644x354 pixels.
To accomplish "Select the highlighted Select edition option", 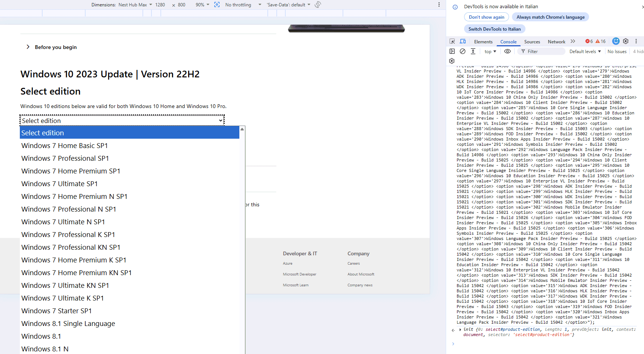I will click(x=129, y=133).
